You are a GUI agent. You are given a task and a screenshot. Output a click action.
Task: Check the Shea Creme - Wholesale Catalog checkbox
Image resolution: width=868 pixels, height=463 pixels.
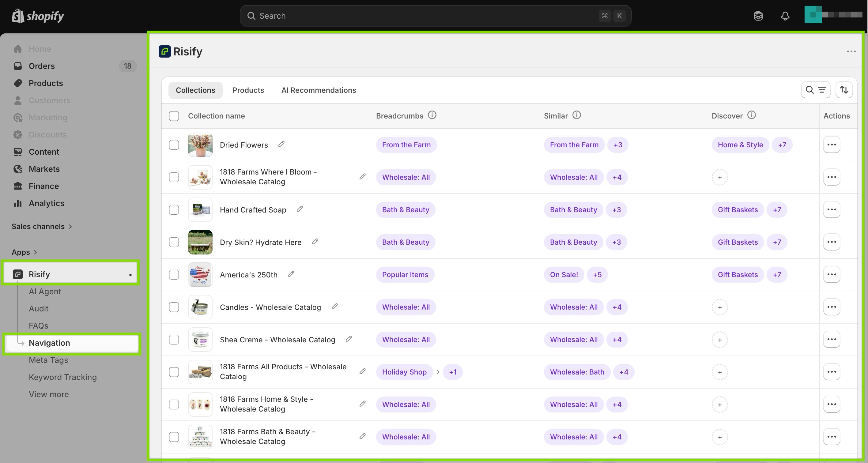[x=174, y=340]
